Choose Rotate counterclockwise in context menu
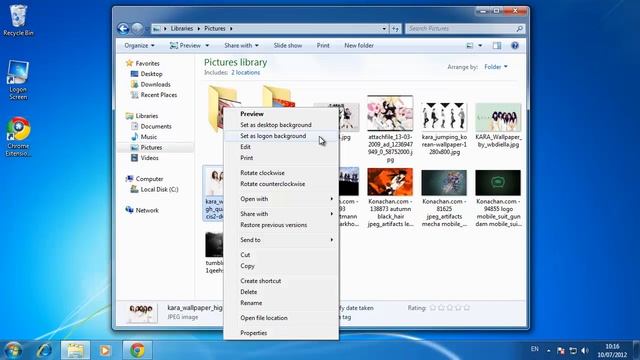 [281, 184]
